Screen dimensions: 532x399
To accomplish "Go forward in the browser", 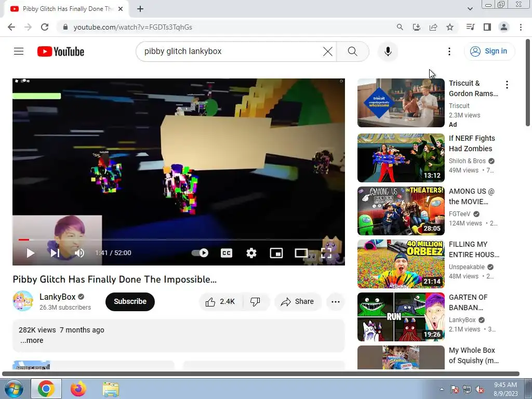I will click(28, 27).
